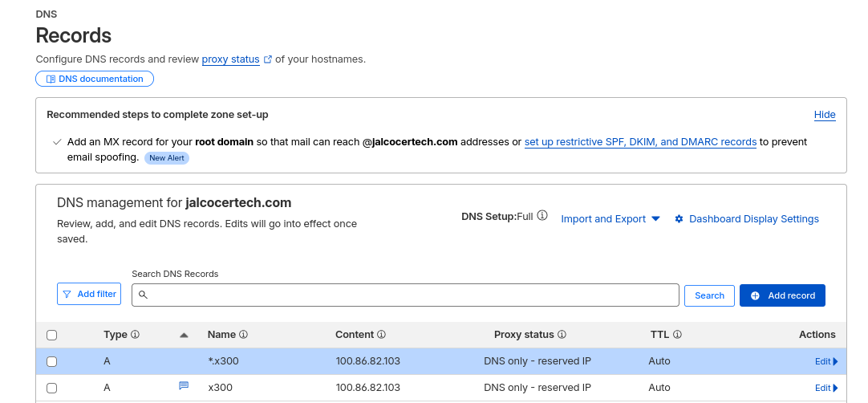The height and width of the screenshot is (403, 868).
Task: Click the proxy status link
Action: [x=230, y=59]
